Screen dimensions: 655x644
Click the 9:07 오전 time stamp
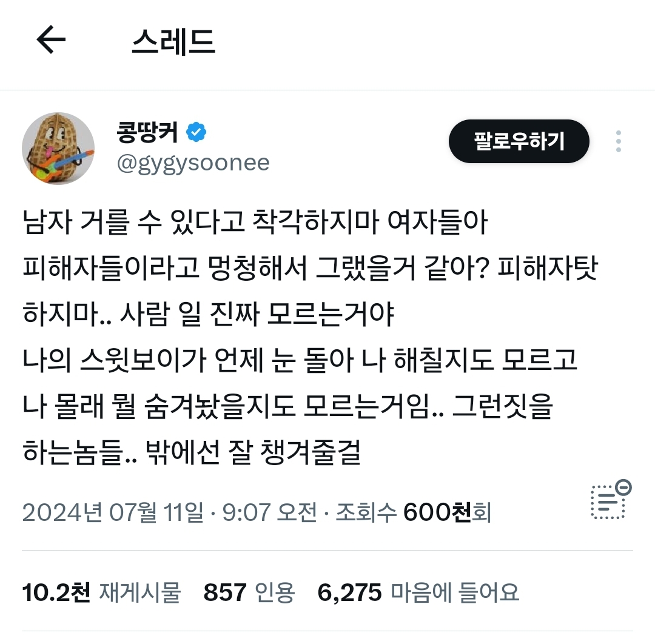point(270,512)
